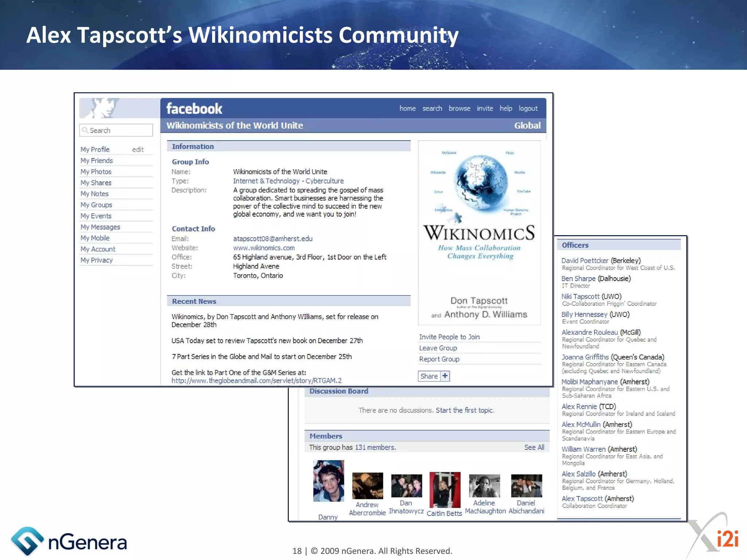
Task: Click Dan Ihnatowycz's member photo
Action: (406, 486)
